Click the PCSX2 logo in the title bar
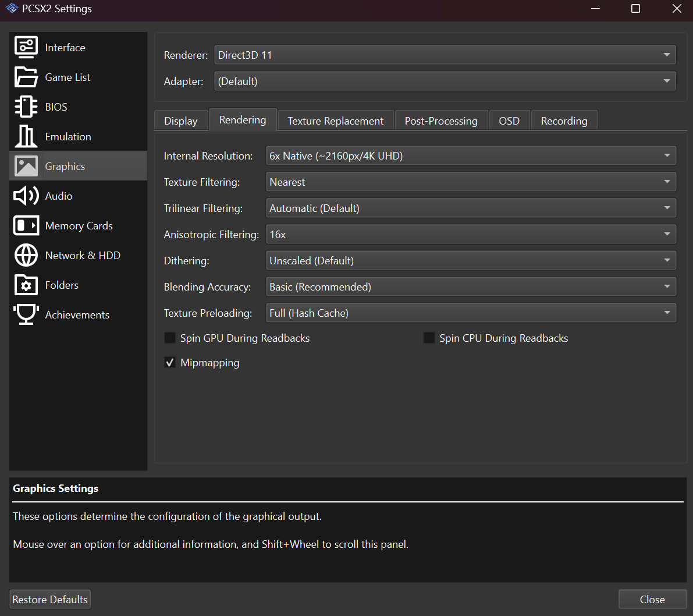Screen dimensions: 693x616 point(12,8)
